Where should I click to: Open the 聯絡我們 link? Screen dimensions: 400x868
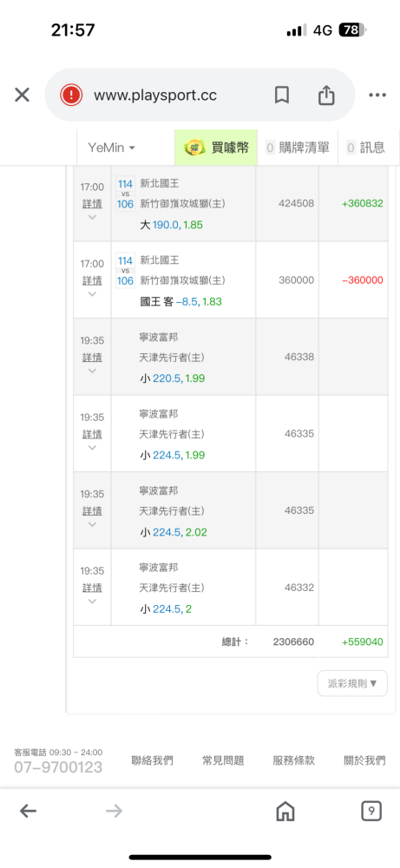152,760
